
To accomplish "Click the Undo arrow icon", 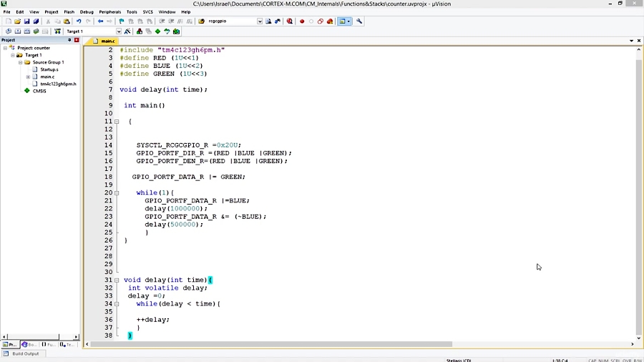I will [79, 21].
